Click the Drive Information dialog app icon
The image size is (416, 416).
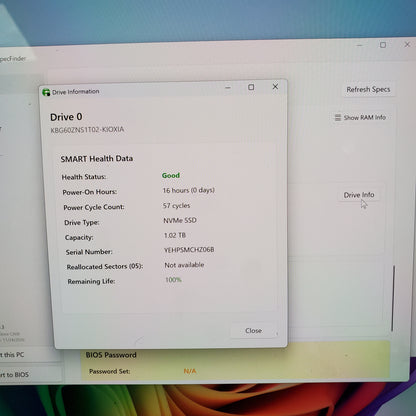pyautogui.click(x=46, y=92)
